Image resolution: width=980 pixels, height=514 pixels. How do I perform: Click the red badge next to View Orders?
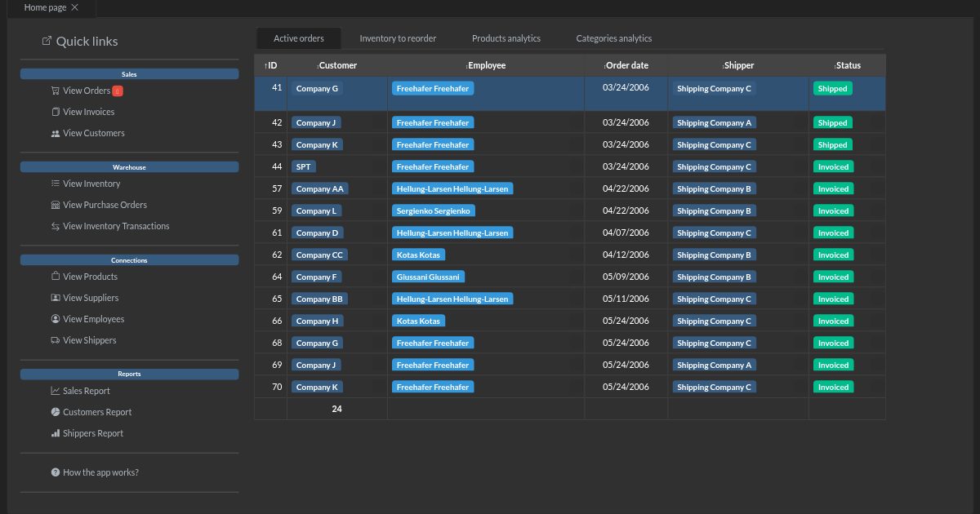pyautogui.click(x=118, y=91)
